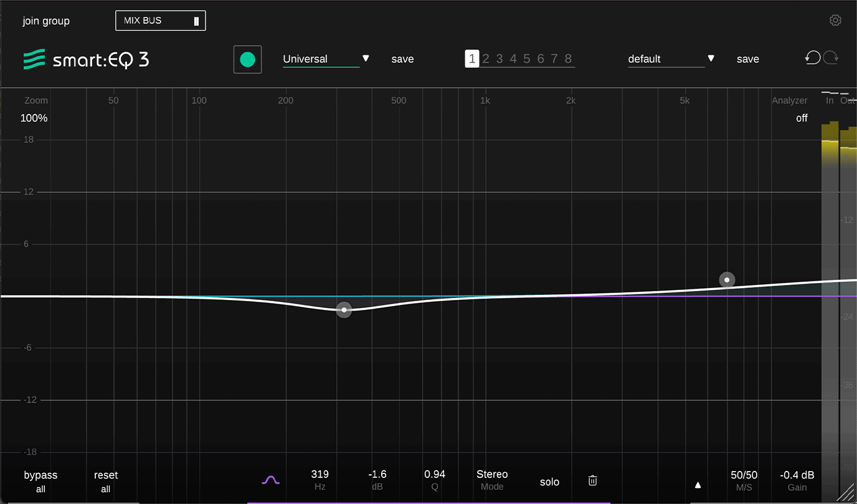
Task: Click join group
Action: 45,20
